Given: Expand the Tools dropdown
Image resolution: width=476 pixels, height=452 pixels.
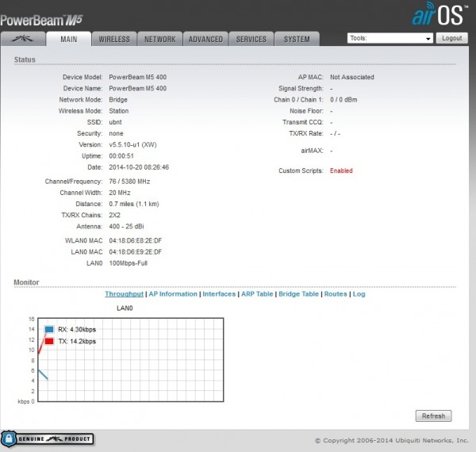Looking at the screenshot, I should (x=390, y=38).
